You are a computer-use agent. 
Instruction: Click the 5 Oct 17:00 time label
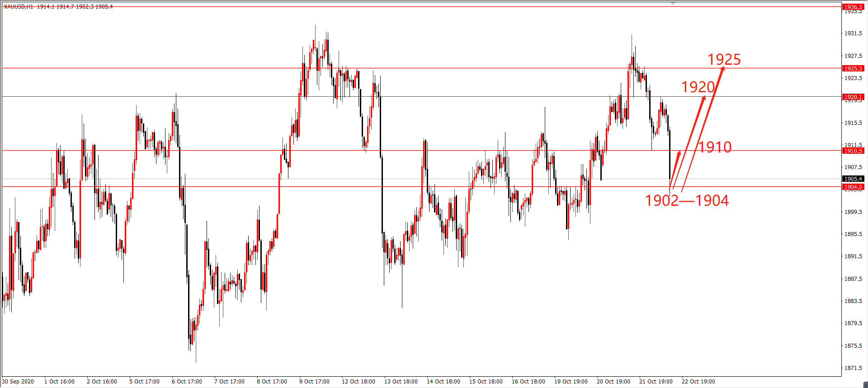click(x=144, y=381)
